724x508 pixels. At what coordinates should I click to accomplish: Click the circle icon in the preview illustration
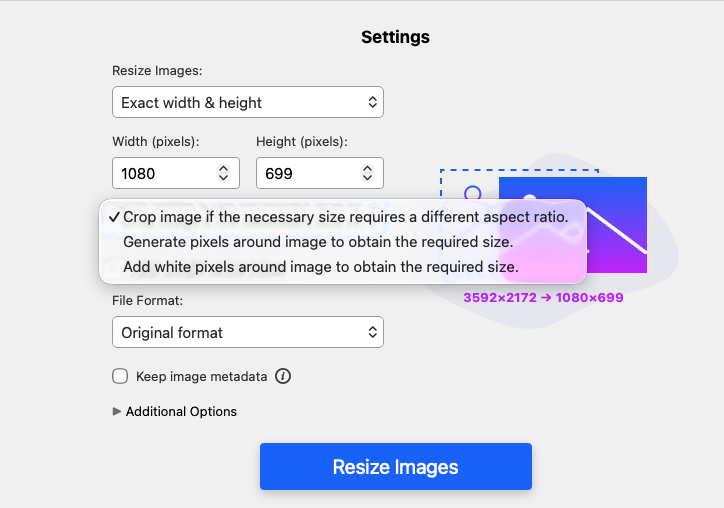[x=473, y=193]
